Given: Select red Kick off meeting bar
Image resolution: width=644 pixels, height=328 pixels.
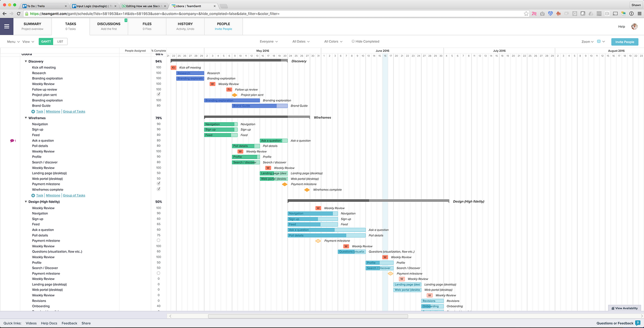Looking at the screenshot, I should 173,68.
